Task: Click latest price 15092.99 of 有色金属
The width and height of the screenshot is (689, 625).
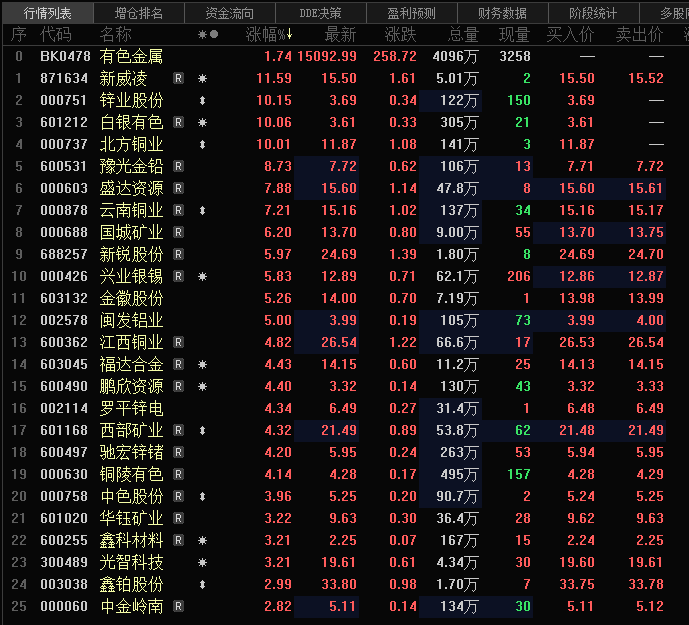Action: click(x=327, y=56)
